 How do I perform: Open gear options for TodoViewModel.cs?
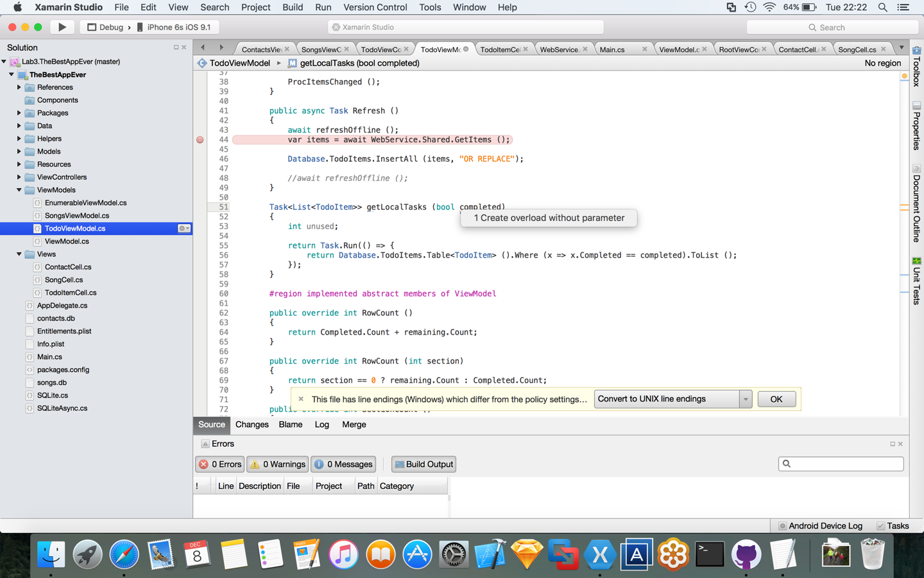pos(184,229)
